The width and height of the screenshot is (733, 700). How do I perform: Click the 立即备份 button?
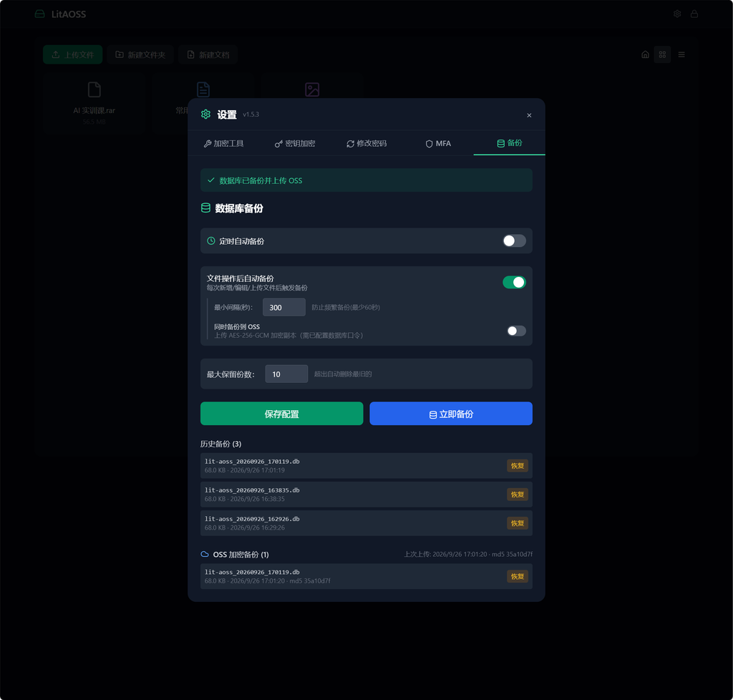[x=451, y=414]
